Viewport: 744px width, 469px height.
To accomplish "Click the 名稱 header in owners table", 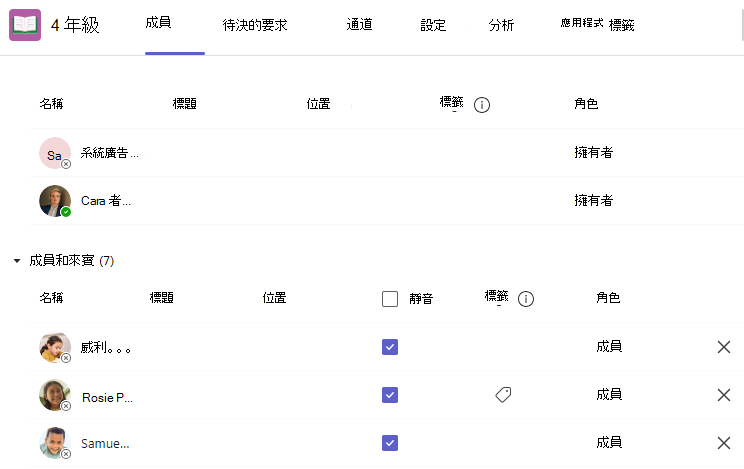I will (x=51, y=103).
